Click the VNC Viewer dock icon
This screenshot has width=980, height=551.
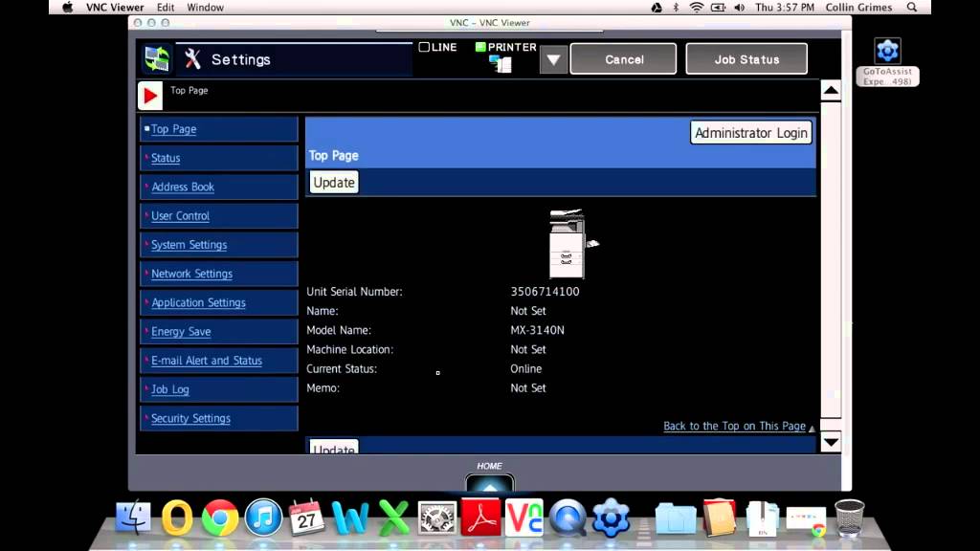point(523,518)
